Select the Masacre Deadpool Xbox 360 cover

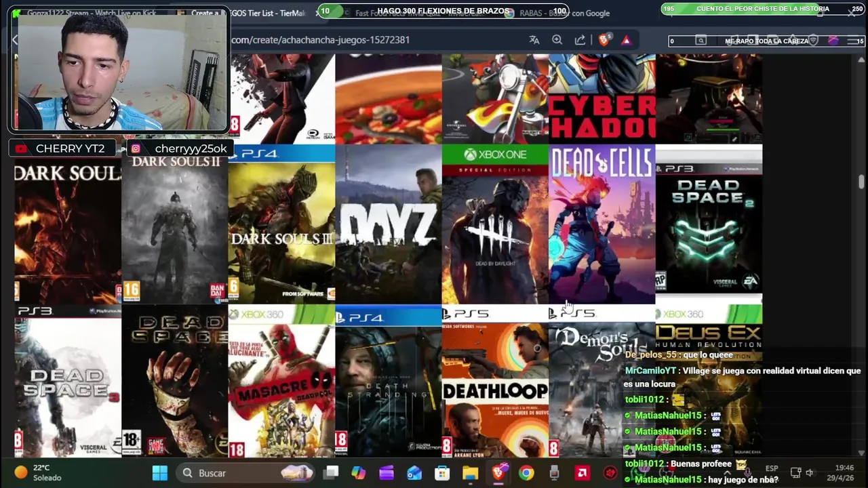[x=281, y=381]
